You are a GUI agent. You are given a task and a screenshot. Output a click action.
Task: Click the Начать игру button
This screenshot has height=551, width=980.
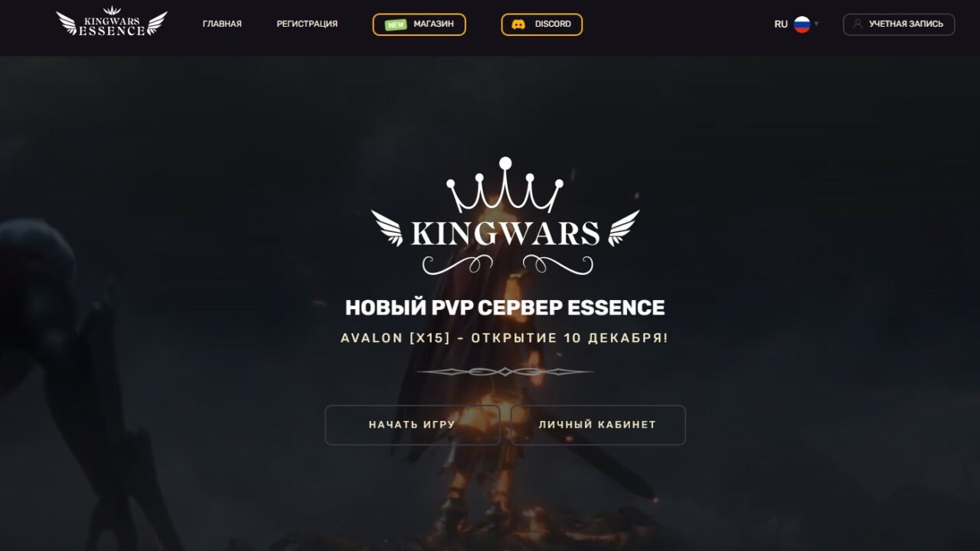[413, 425]
